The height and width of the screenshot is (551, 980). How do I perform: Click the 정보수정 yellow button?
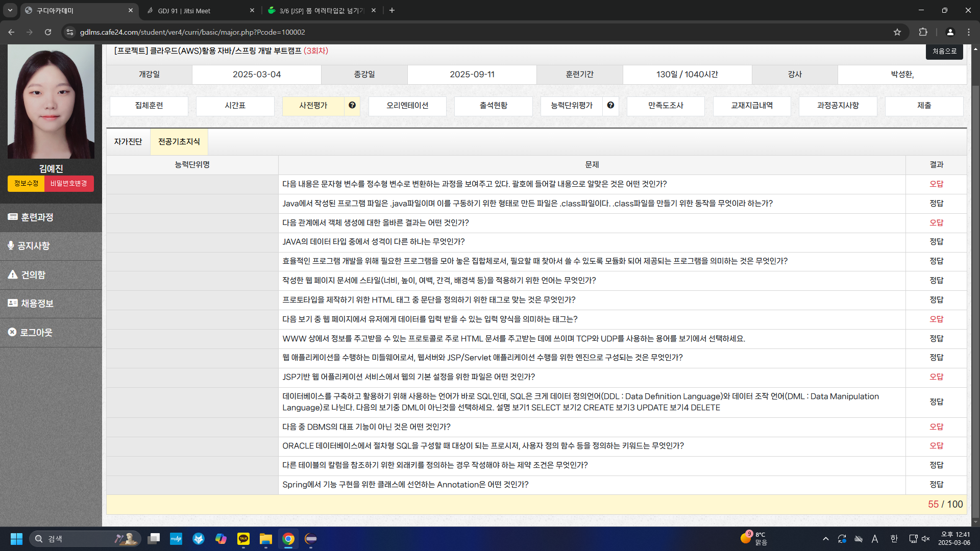point(26,184)
